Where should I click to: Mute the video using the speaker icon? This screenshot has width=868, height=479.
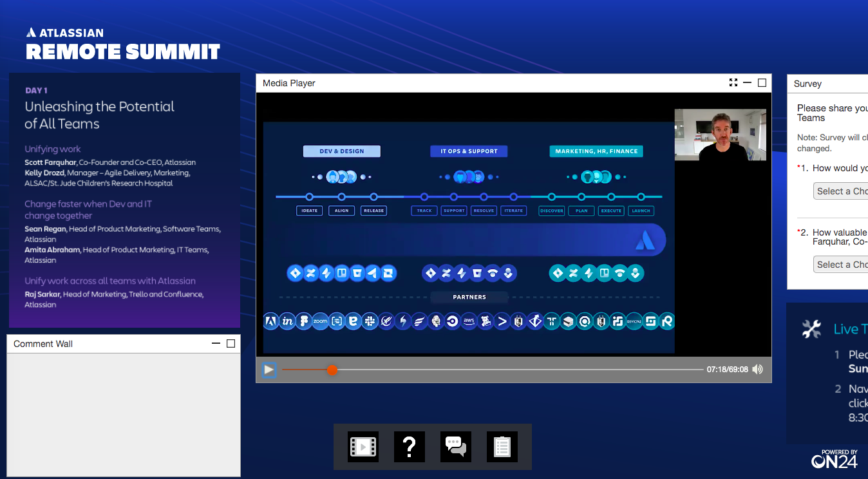pyautogui.click(x=758, y=370)
